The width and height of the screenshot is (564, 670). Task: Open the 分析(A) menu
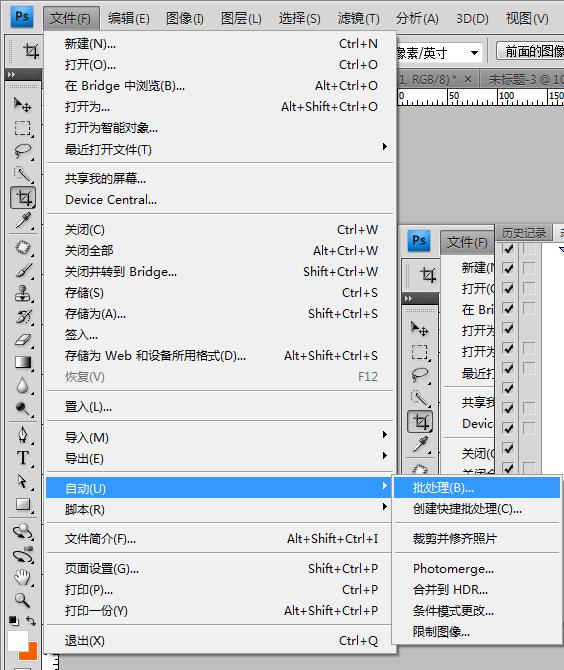tap(417, 18)
